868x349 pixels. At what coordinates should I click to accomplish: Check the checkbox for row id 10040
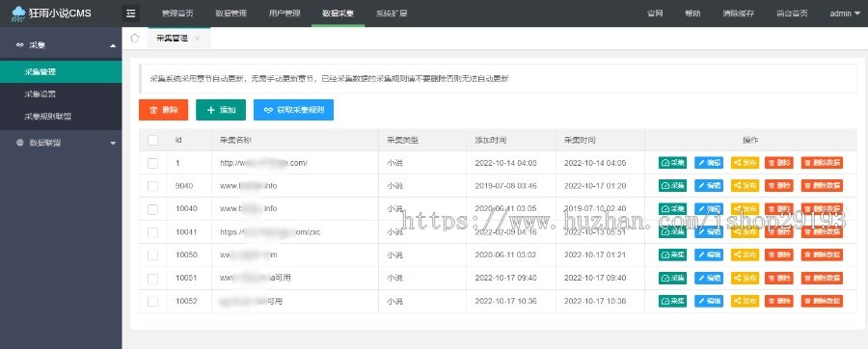point(152,209)
